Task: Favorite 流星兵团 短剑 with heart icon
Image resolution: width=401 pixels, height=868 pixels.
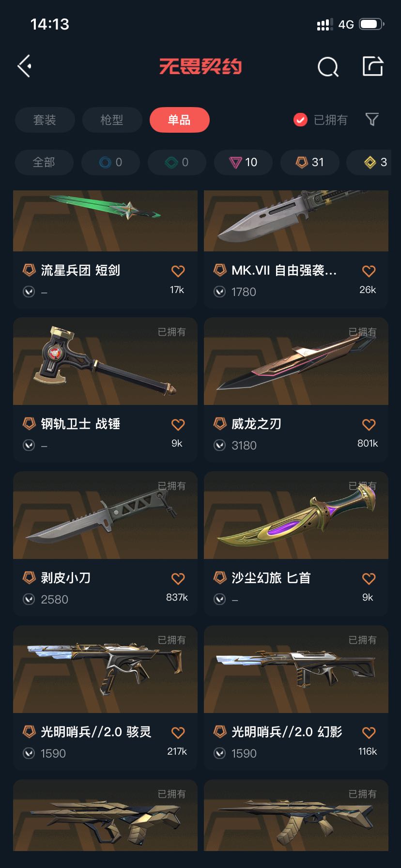Action: 178,271
